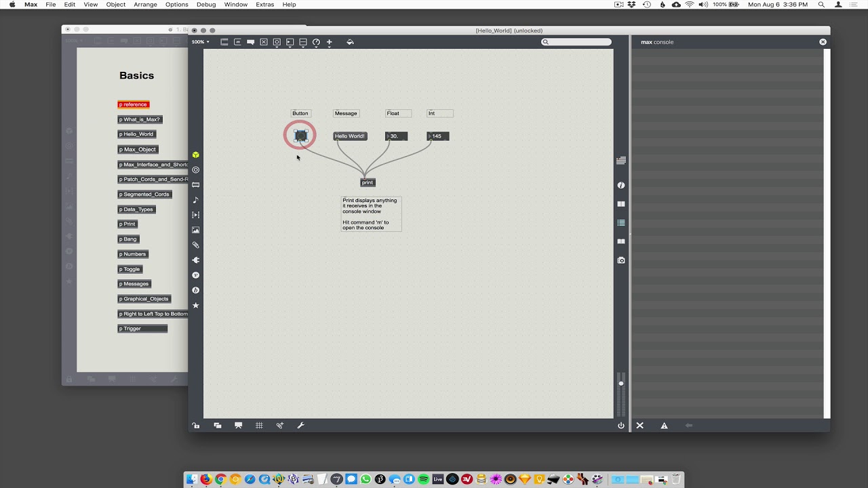Clear the Max console with the X icon
This screenshot has height=488, width=868.
pos(639,426)
